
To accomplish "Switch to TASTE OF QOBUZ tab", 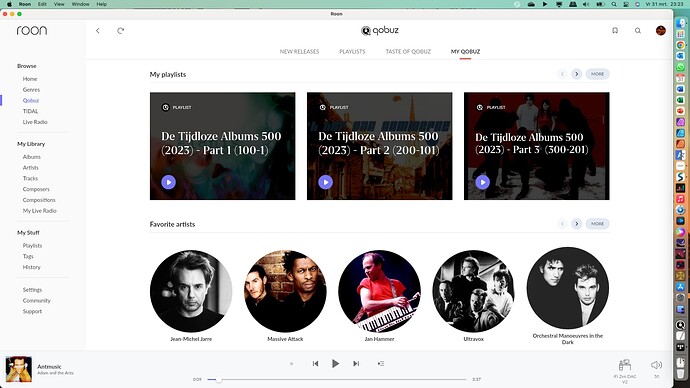I will (408, 51).
